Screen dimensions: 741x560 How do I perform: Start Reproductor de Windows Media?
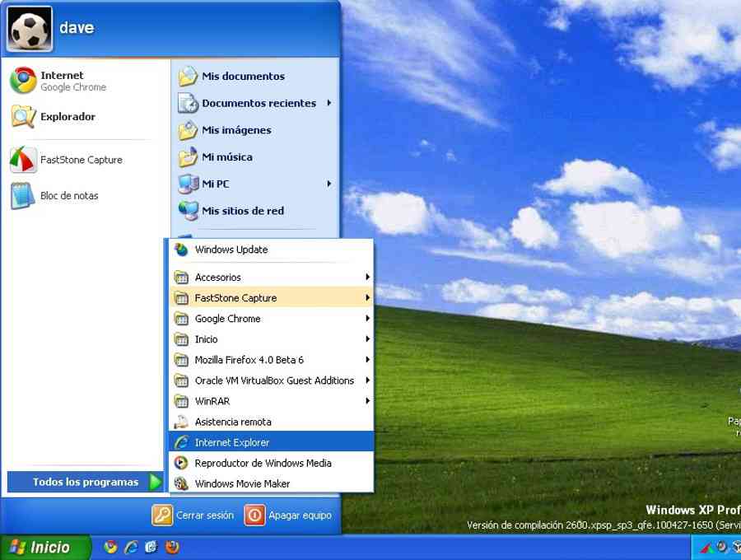pyautogui.click(x=271, y=463)
